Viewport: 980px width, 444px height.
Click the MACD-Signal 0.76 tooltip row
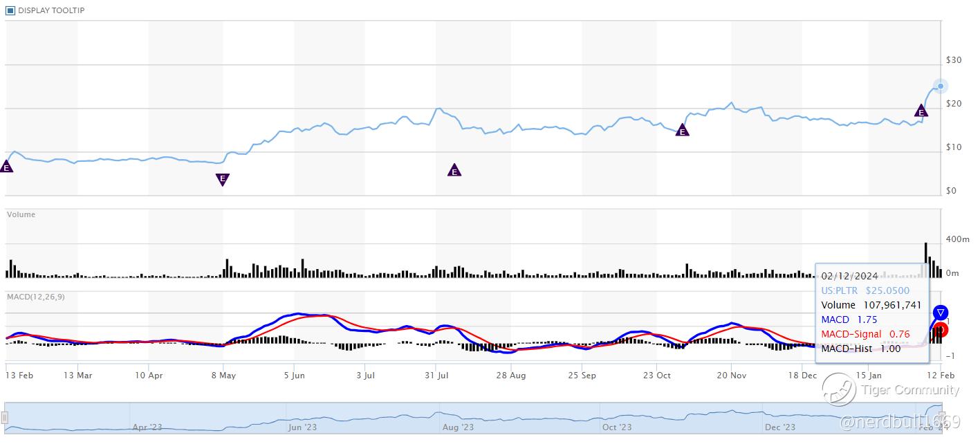[x=865, y=334]
